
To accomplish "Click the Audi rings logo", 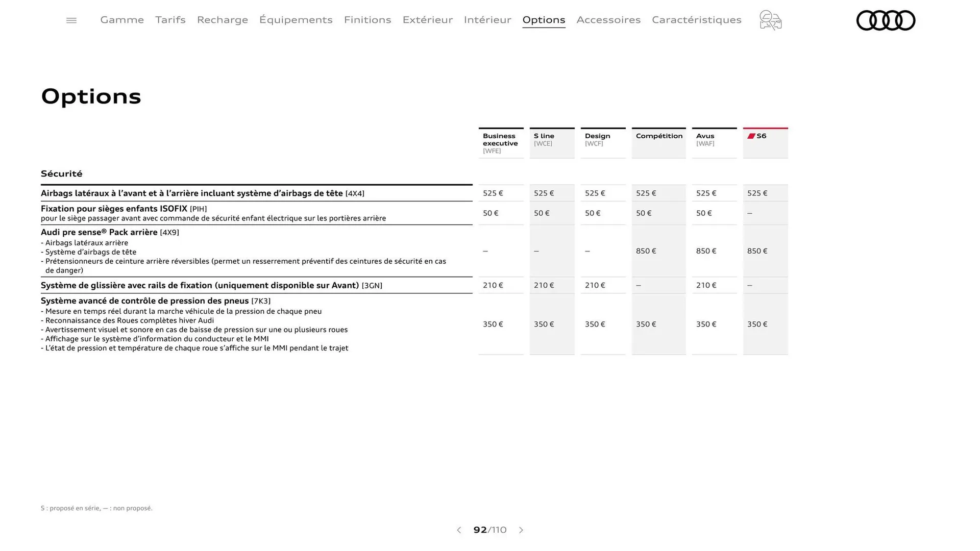I will 886,20.
